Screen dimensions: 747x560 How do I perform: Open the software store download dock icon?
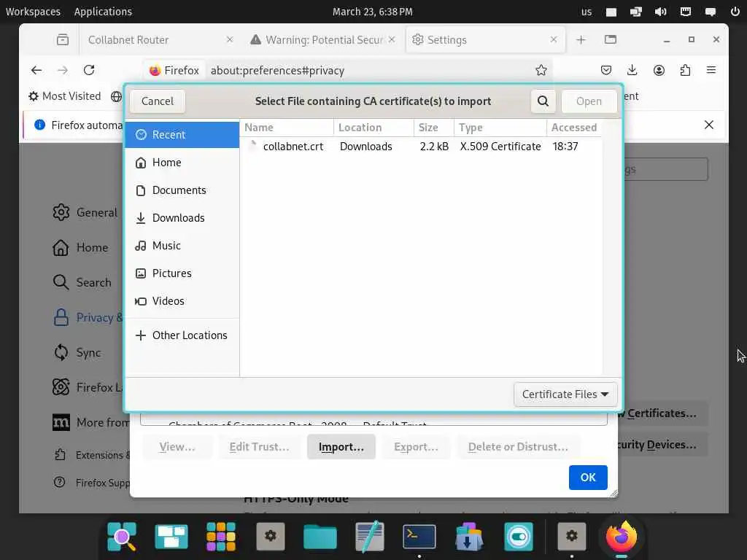point(469,537)
